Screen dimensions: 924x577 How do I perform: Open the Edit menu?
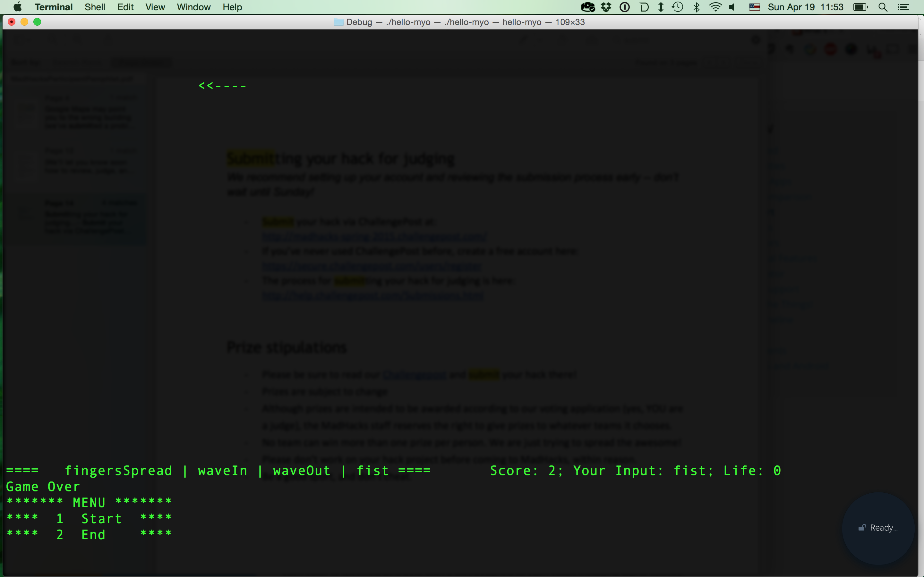pyautogui.click(x=125, y=7)
